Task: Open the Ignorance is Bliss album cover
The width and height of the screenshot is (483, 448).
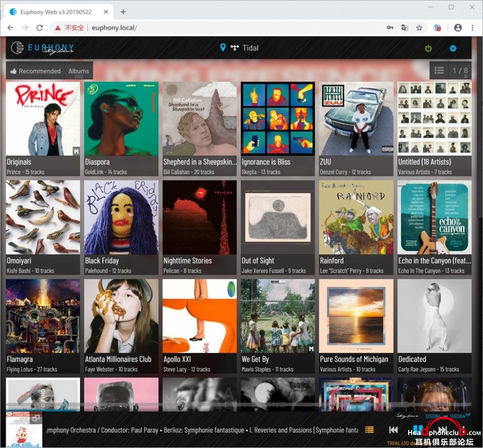Action: pyautogui.click(x=278, y=119)
